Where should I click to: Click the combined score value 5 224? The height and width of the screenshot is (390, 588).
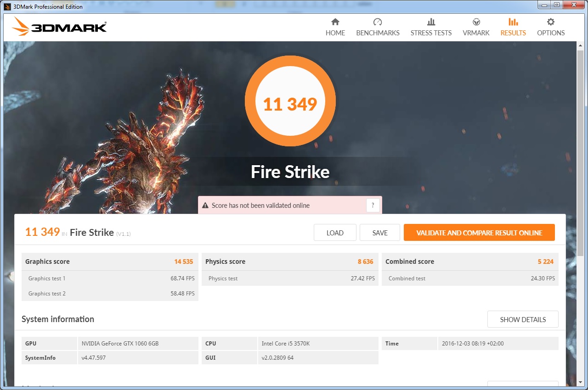pyautogui.click(x=546, y=262)
